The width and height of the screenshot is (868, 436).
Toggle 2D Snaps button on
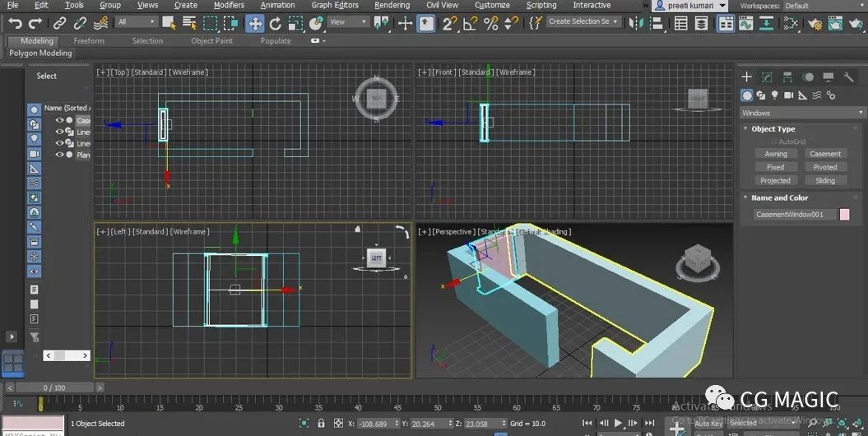pyautogui.click(x=449, y=23)
